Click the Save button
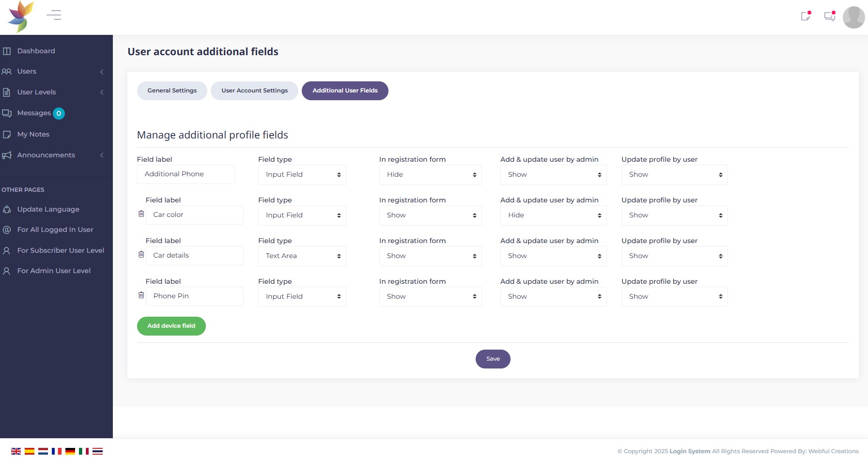The height and width of the screenshot is (460, 868). tap(493, 359)
